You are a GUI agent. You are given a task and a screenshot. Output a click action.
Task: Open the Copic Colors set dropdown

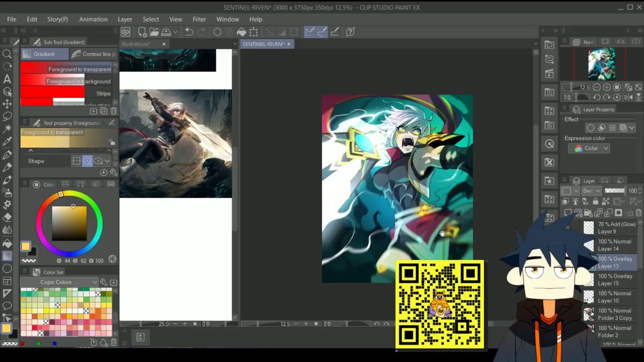[x=59, y=282]
